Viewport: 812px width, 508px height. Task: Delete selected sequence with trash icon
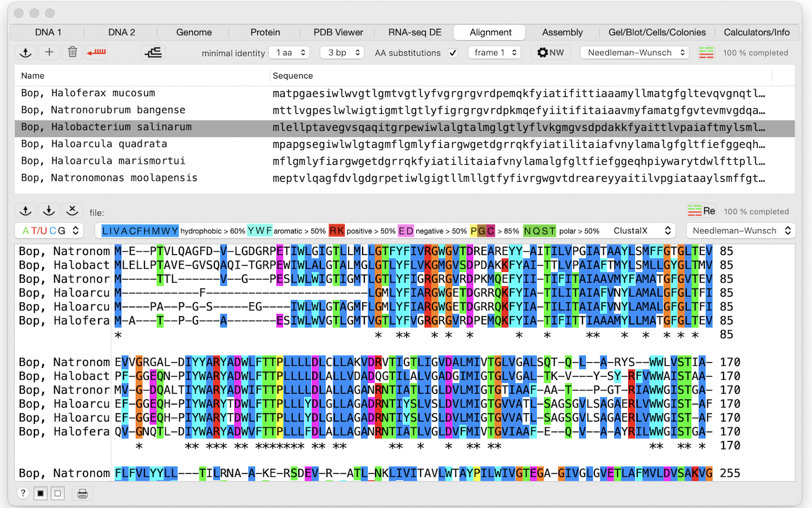(72, 52)
